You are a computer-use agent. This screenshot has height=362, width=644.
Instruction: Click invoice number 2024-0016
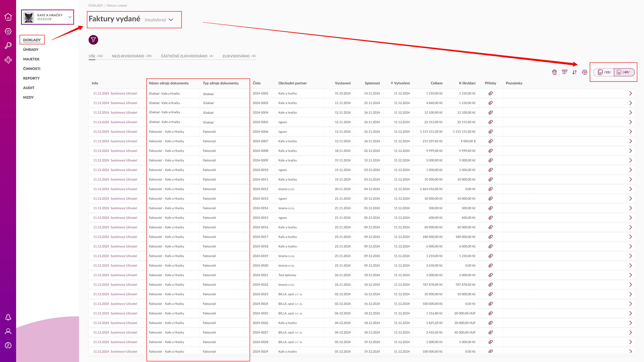point(260,227)
